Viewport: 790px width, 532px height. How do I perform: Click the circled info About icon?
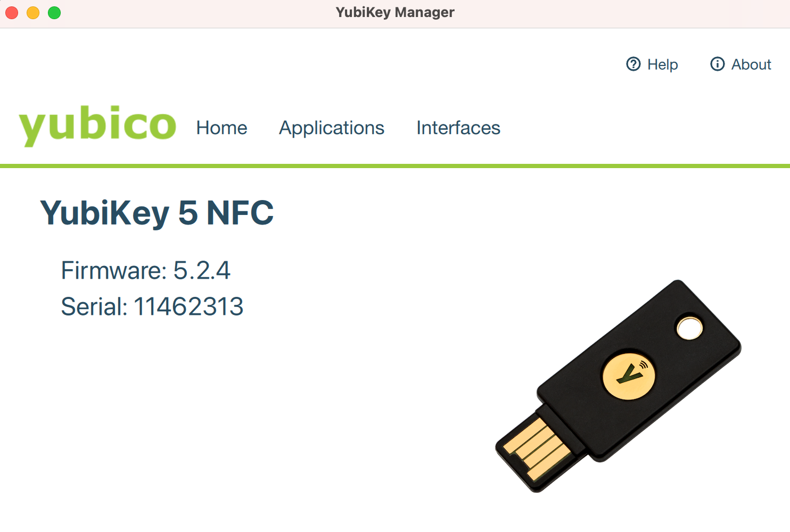pos(717,64)
